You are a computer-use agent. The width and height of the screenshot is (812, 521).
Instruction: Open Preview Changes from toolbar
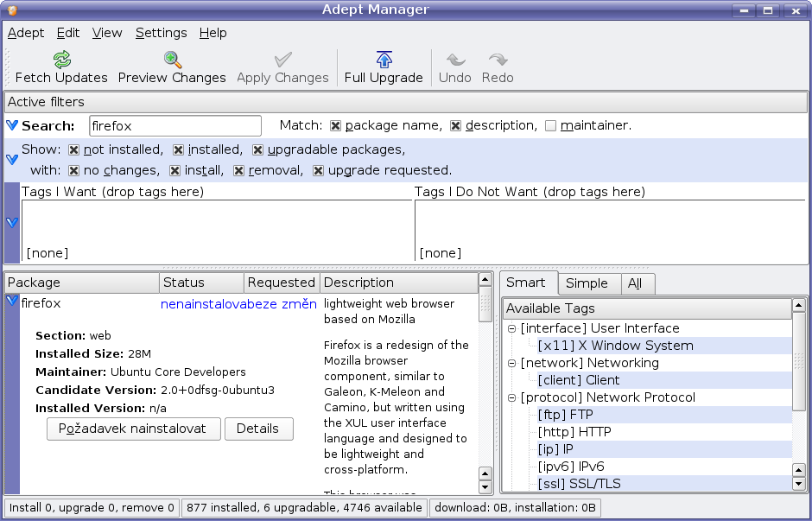point(172,68)
